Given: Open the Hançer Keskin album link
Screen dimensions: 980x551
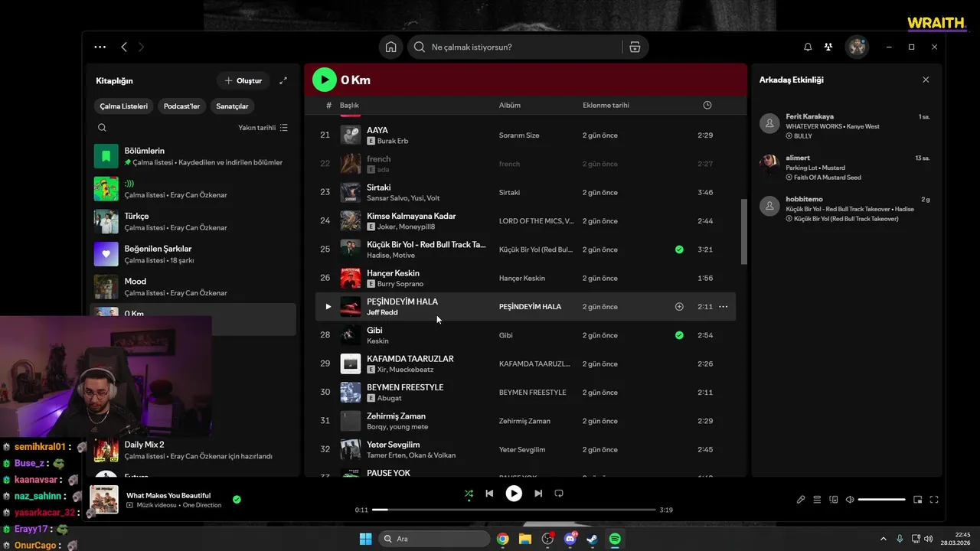Looking at the screenshot, I should coord(522,279).
